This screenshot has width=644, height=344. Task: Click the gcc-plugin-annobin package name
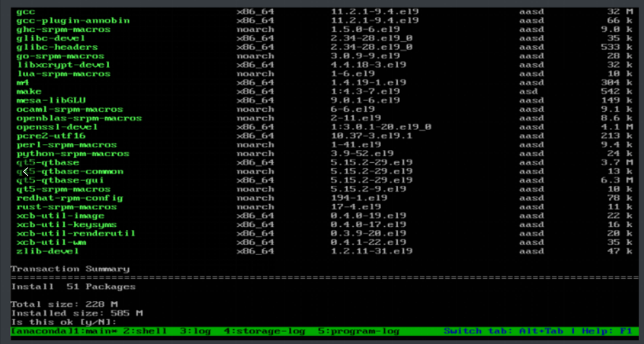[73, 21]
